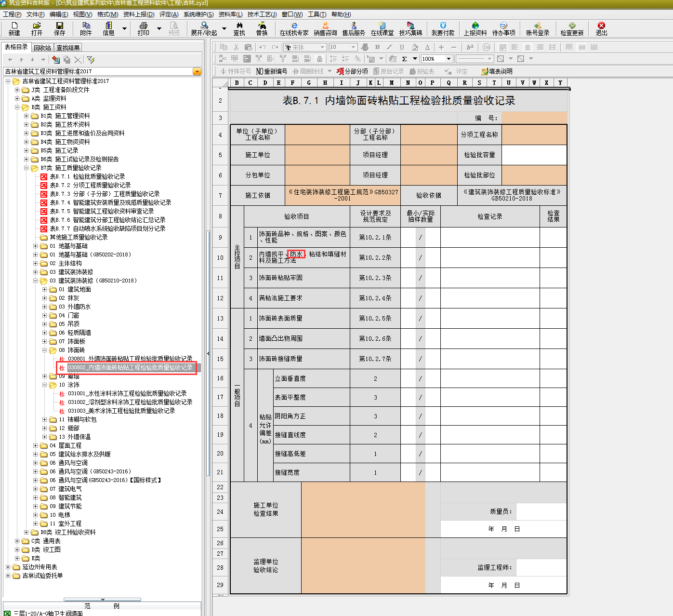Collapse the B7类 施工质量验收记录 node
The width and height of the screenshot is (673, 616).
coord(26,168)
